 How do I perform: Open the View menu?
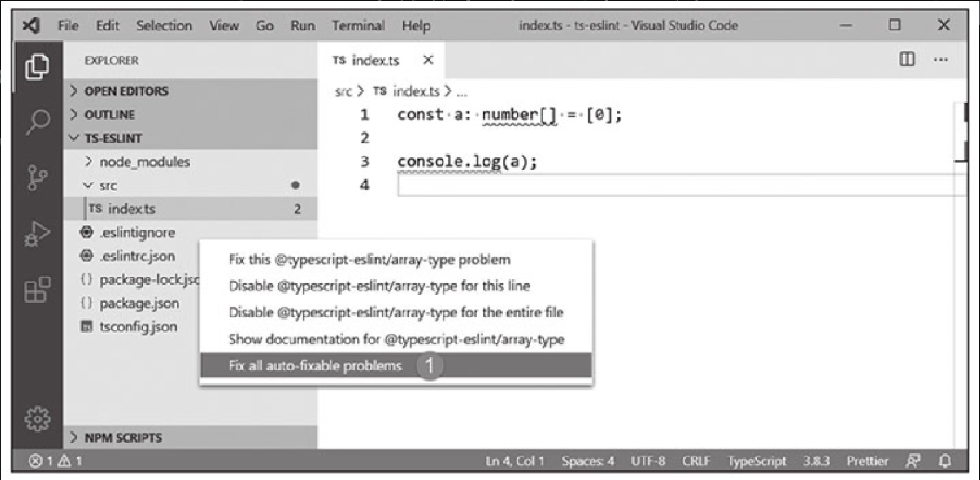pos(223,25)
